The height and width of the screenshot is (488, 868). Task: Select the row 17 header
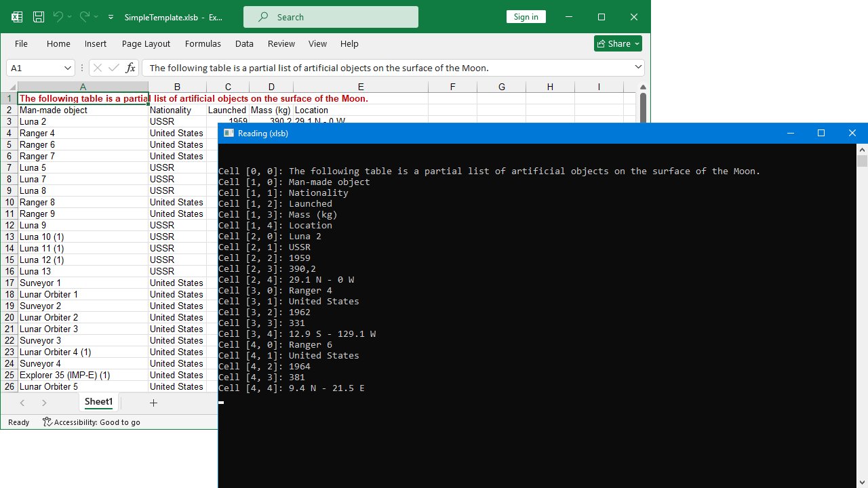coord(9,283)
